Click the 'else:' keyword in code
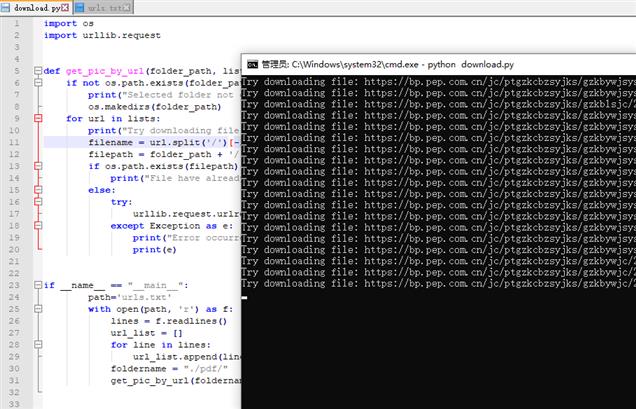 [102, 190]
